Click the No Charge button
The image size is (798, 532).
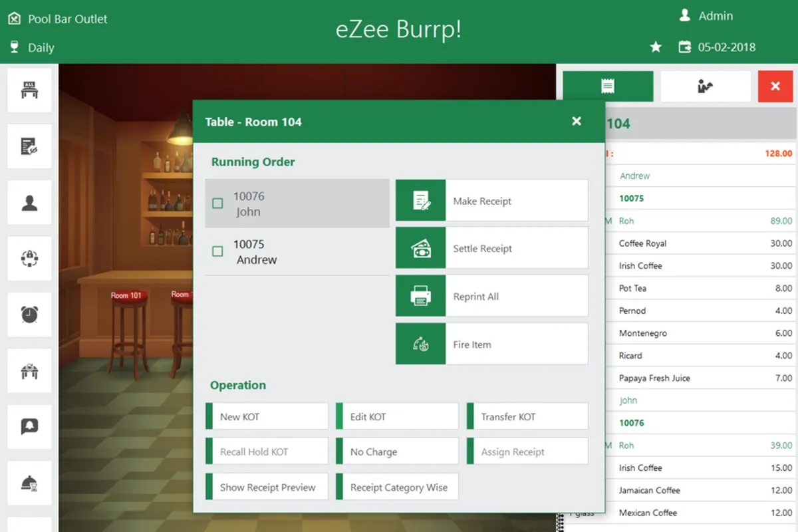(x=397, y=451)
